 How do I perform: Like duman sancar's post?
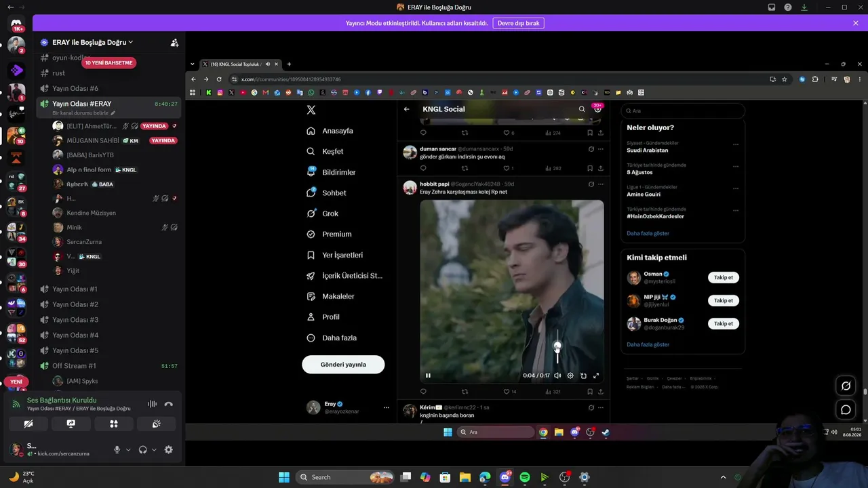point(508,168)
